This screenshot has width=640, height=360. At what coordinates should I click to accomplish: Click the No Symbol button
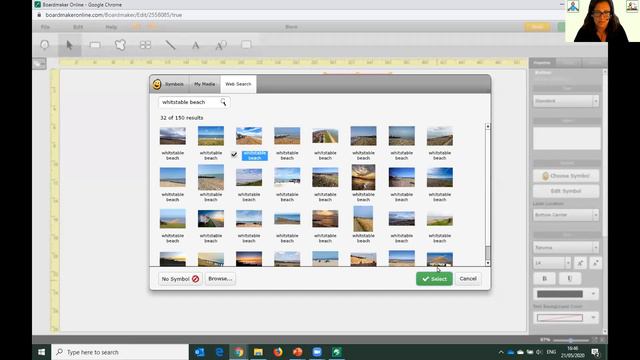[180, 279]
